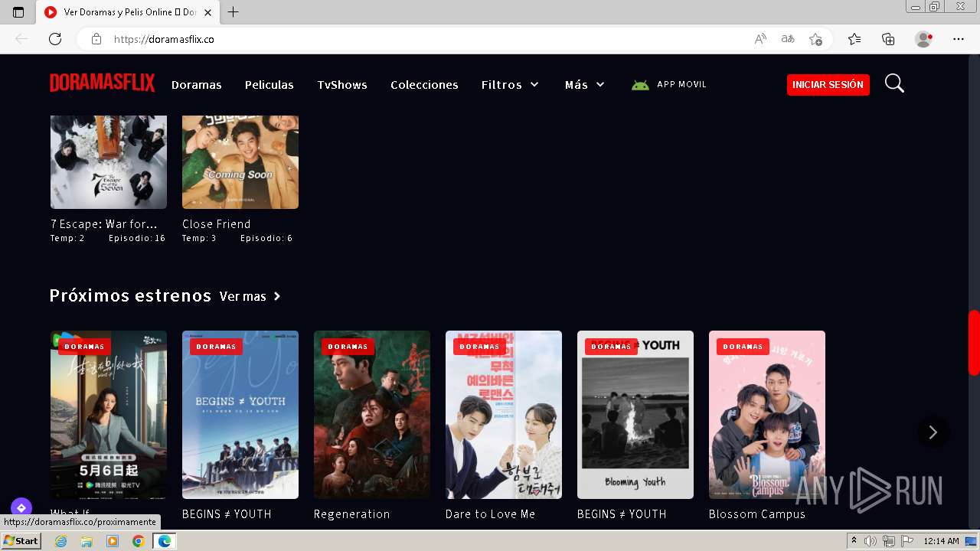Open the Close Friend poster thumbnail

(240, 162)
